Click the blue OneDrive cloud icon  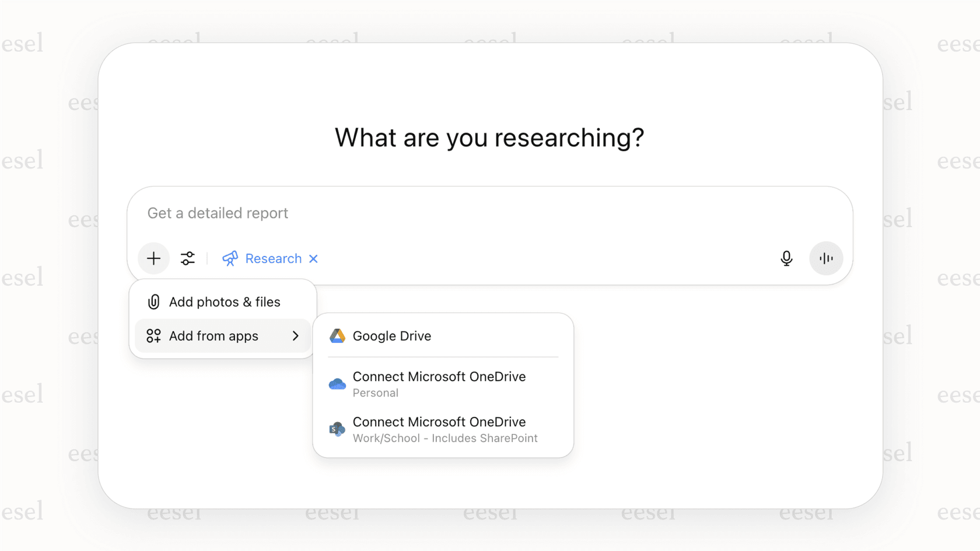coord(337,384)
